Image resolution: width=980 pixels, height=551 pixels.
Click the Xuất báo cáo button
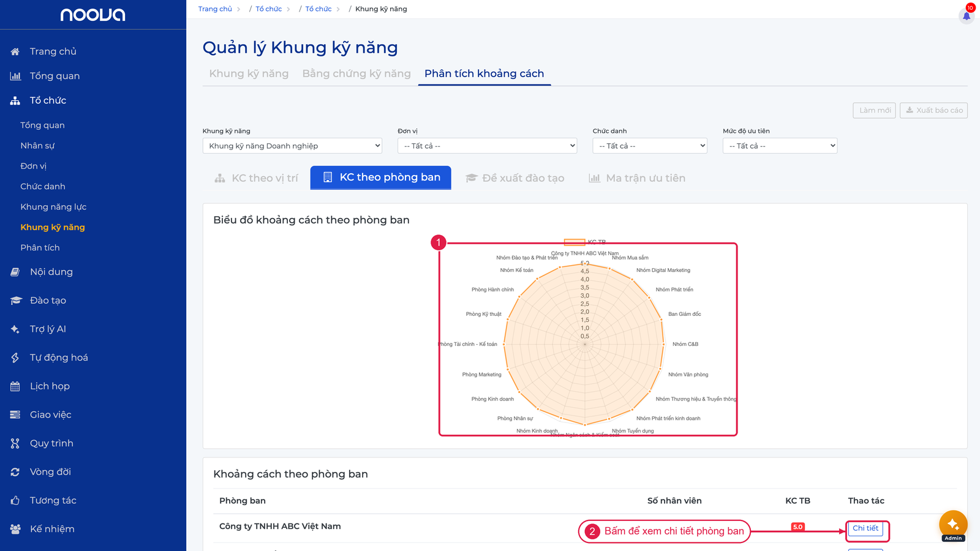click(x=933, y=110)
